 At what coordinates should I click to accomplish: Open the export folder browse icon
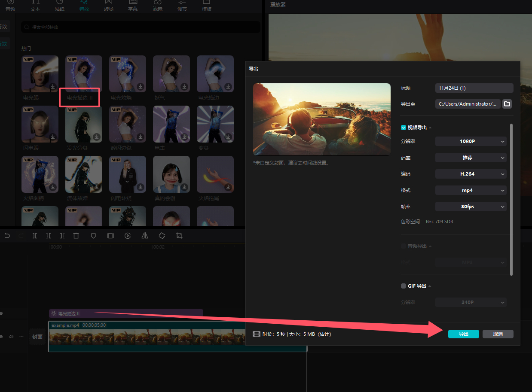click(x=507, y=104)
